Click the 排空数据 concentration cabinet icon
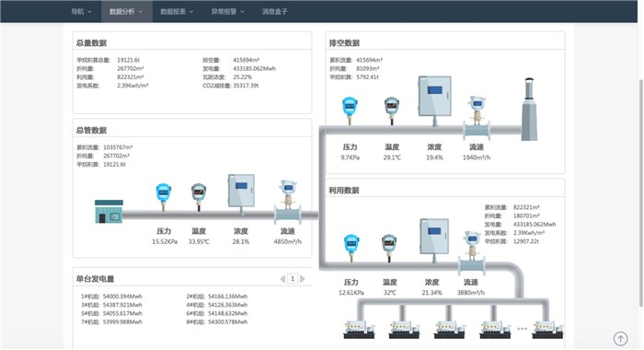 pyautogui.click(x=434, y=100)
